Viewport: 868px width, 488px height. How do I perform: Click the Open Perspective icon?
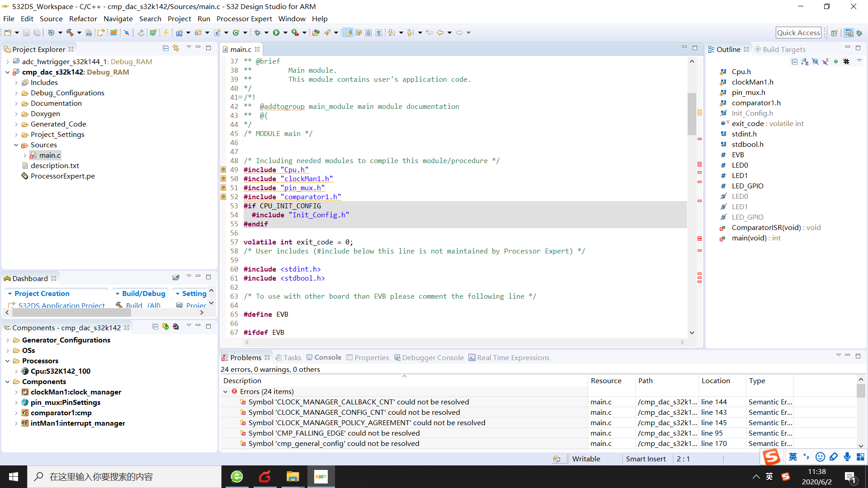(835, 33)
